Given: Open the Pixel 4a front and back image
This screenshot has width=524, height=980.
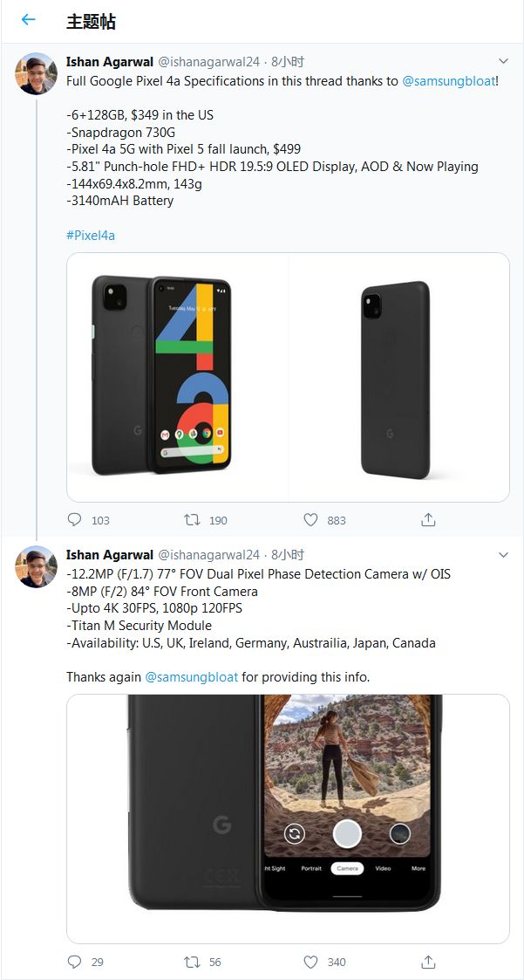Looking at the screenshot, I should coord(177,377).
